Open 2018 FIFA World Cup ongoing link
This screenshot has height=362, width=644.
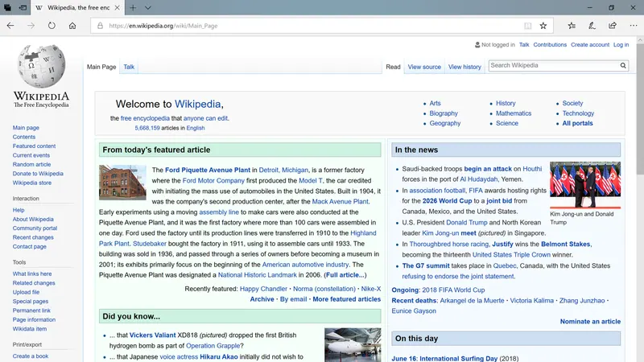(453, 290)
